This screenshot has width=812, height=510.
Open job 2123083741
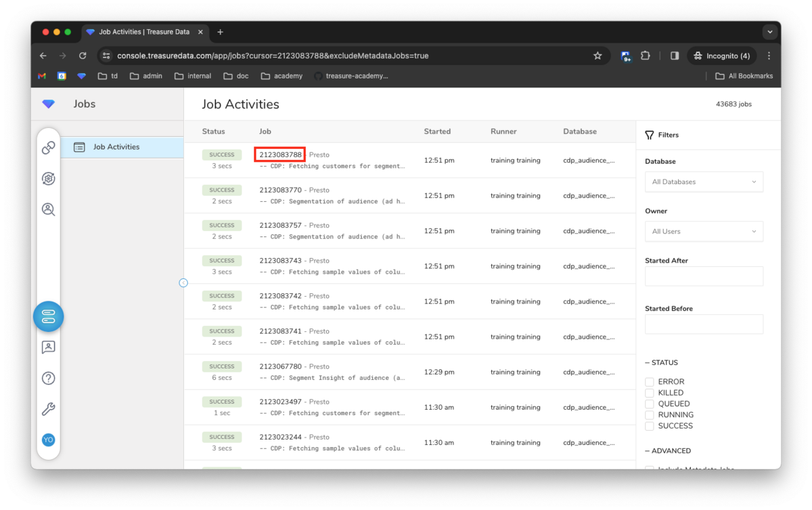[280, 331]
